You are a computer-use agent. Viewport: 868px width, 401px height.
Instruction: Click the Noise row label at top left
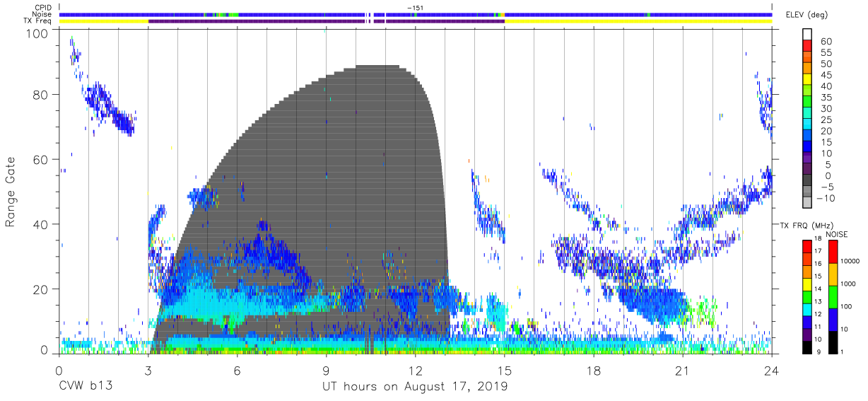(x=42, y=14)
